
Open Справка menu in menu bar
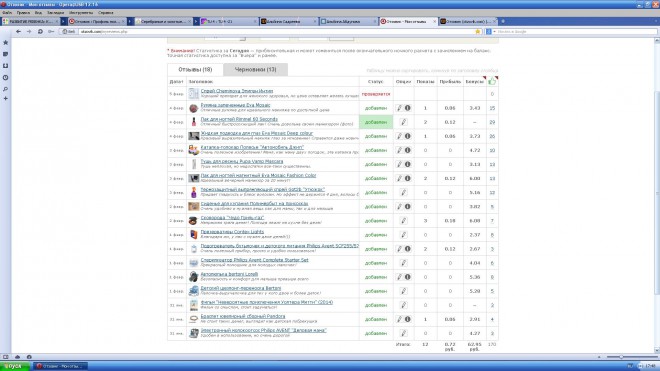coord(106,13)
